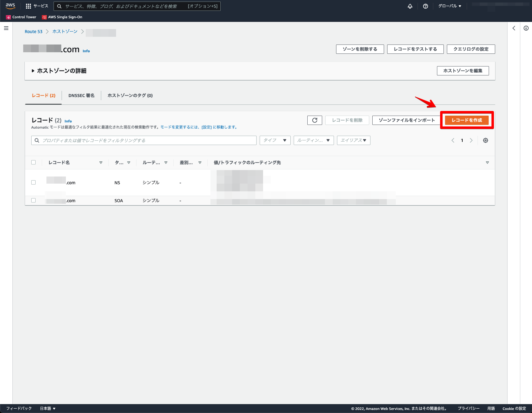Switch to the ホストゾーンのタグ (0) tab
532x413 pixels.
click(130, 96)
